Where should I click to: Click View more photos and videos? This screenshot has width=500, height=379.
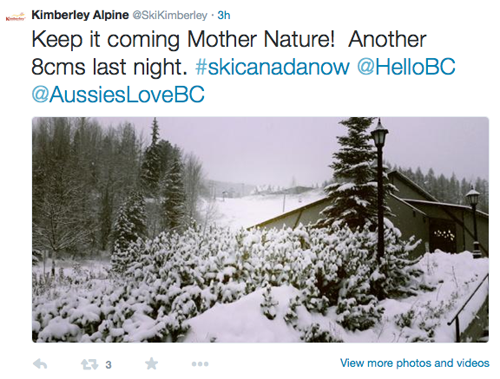[x=415, y=363]
